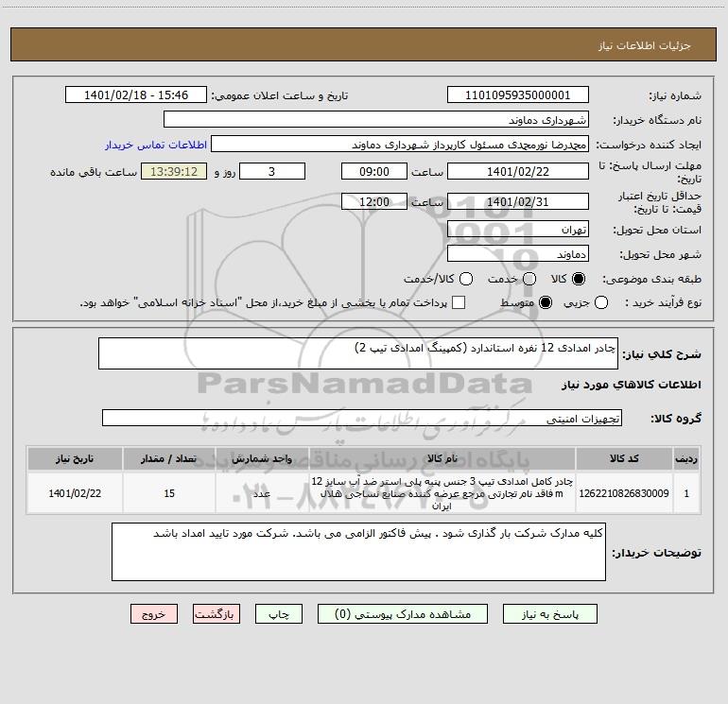This screenshot has width=728, height=704.
Task: Click the need date cell 1401/02/22
Action: point(75,493)
